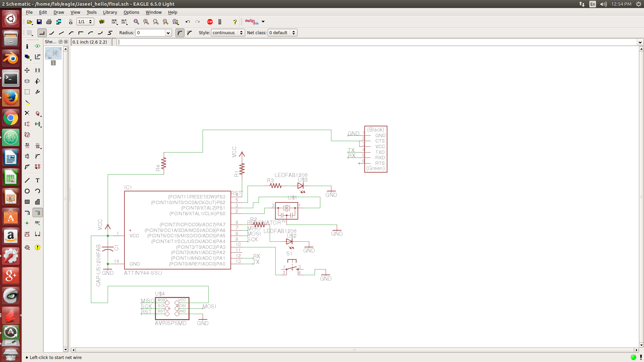The width and height of the screenshot is (644, 362).
Task: Expand the command line history dropdown
Action: [x=640, y=42]
